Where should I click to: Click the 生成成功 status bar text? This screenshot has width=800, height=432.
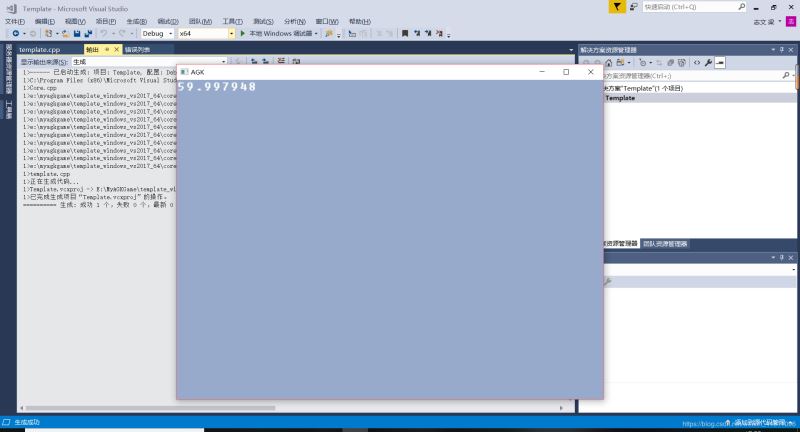click(27, 422)
